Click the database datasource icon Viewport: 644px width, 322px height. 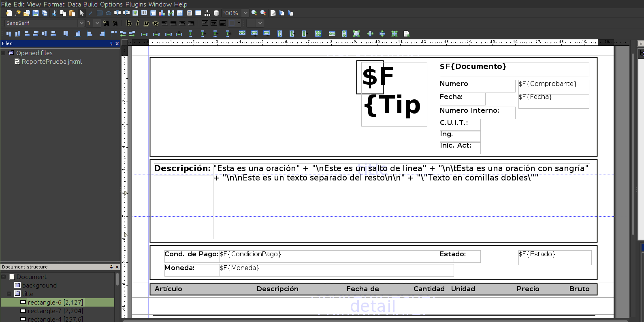tap(216, 13)
